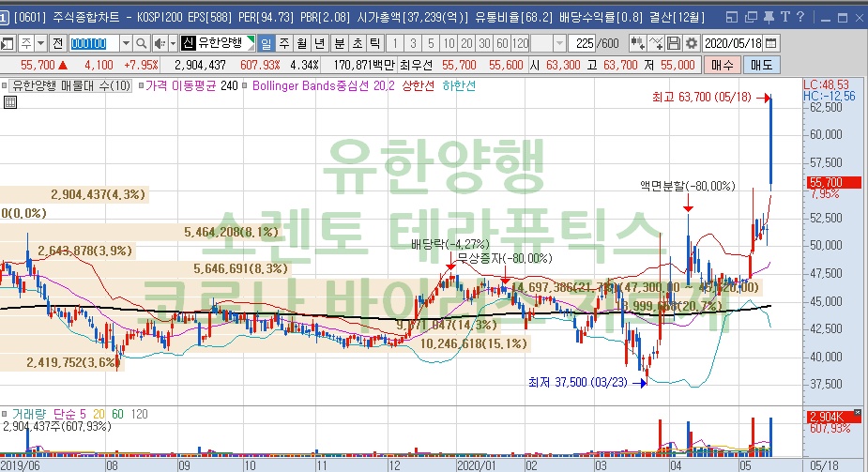This screenshot has height=472, width=868.
Task: Toggle Bollinger Bands legend marker
Action: point(244,85)
